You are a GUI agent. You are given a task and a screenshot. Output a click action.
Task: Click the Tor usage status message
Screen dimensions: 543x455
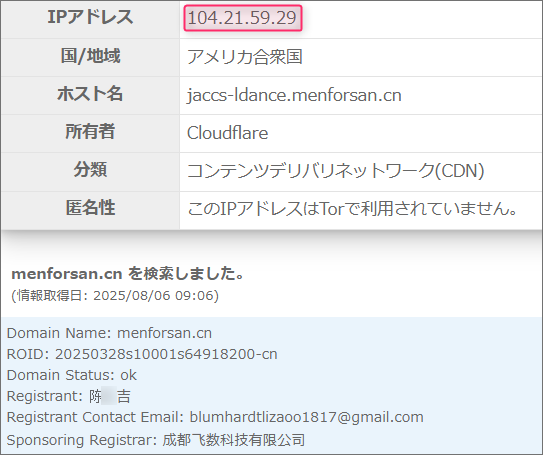pos(353,209)
